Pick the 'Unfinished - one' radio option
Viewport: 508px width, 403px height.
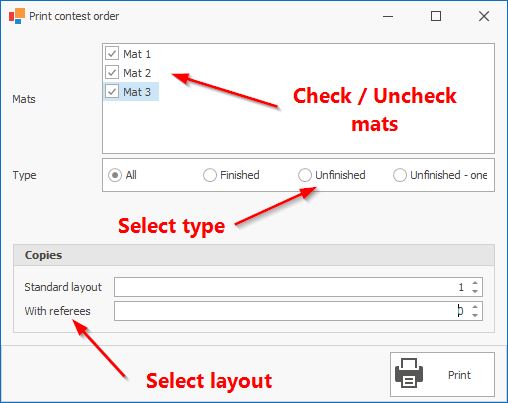pyautogui.click(x=400, y=175)
